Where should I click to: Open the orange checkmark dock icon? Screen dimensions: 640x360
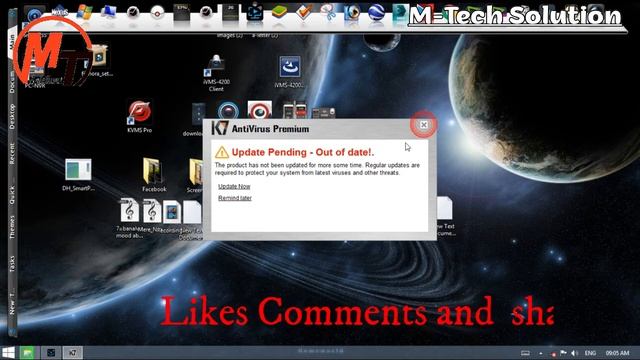coord(304,13)
